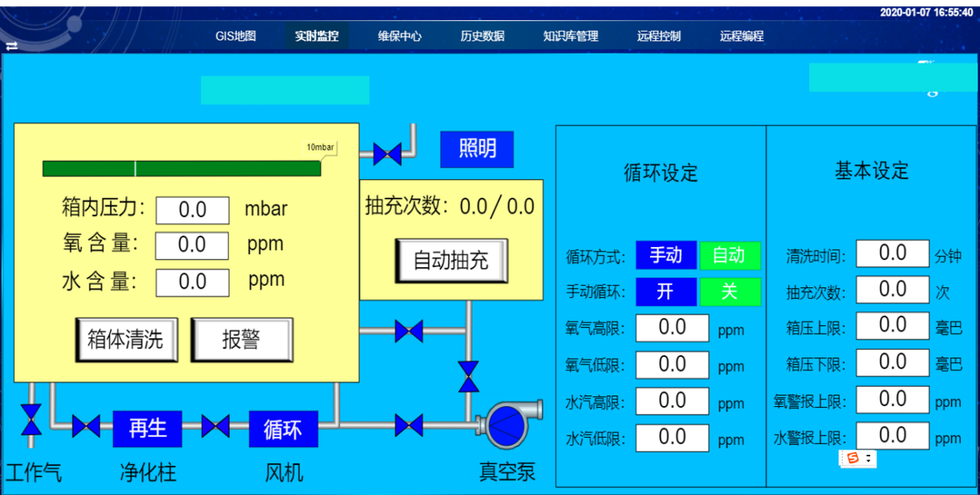The image size is (980, 495).
Task: Select the 循环 fan block on the pipeline
Action: (x=283, y=428)
